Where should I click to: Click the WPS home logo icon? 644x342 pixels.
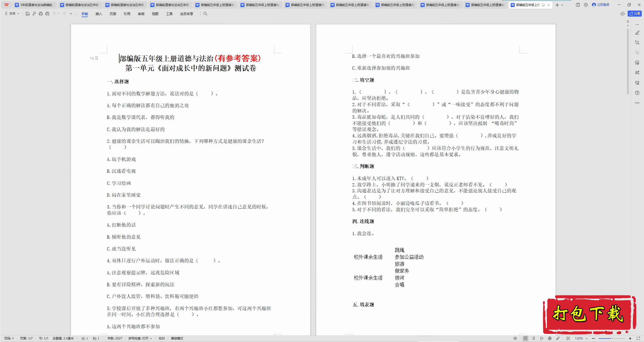pos(7,5)
